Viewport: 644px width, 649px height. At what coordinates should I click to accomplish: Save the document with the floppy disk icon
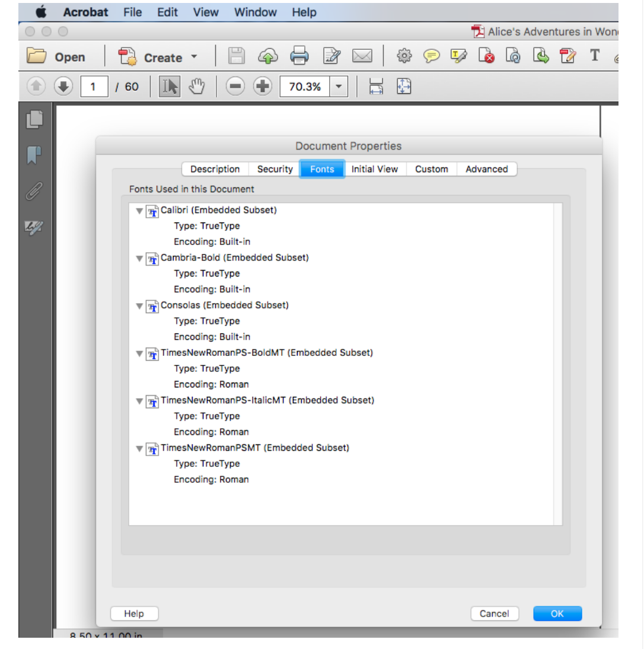click(236, 56)
